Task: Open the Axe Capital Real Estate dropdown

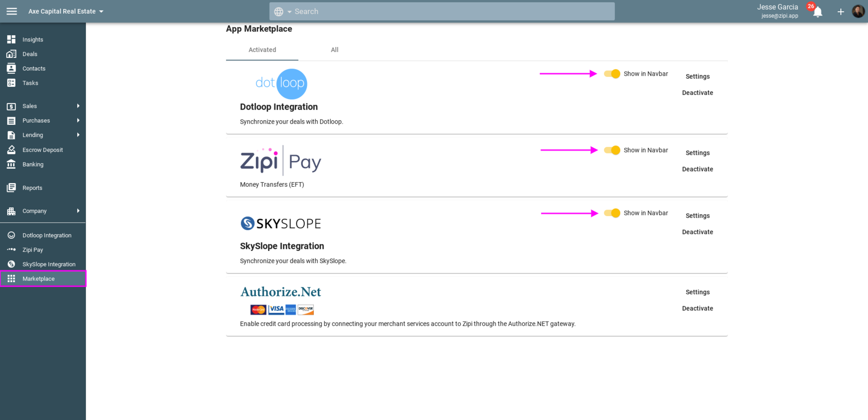Action: 66,11
